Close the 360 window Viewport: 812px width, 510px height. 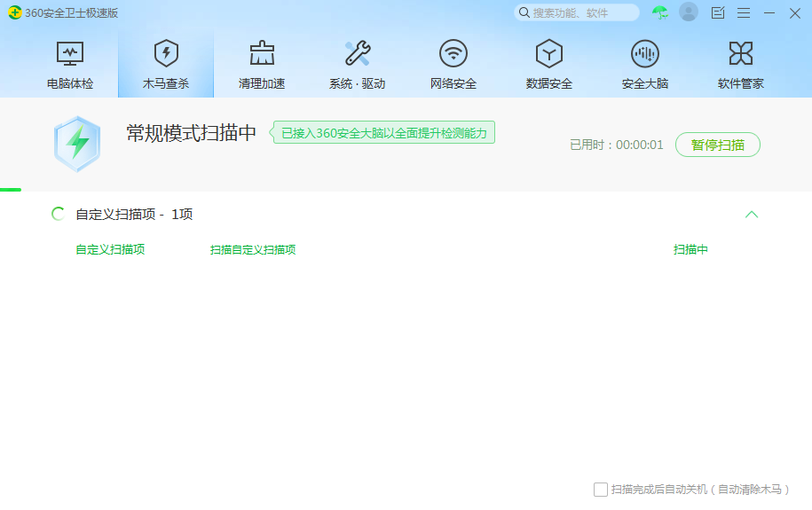(x=795, y=13)
